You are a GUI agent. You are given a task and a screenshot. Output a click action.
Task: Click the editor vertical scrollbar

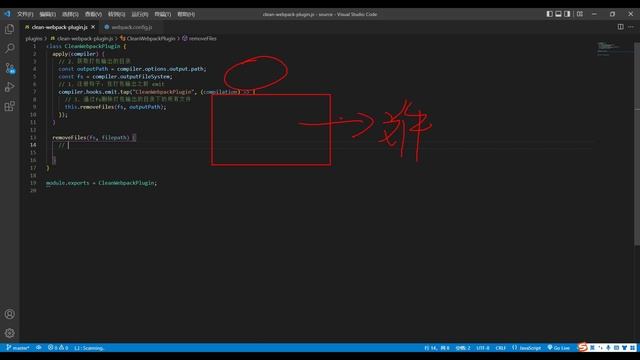tap(637, 144)
